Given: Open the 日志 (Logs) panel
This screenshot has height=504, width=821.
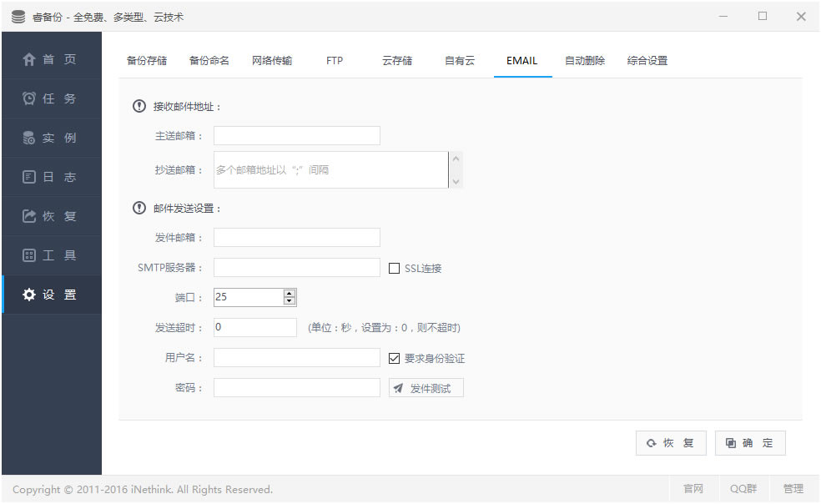Looking at the screenshot, I should coord(52,177).
